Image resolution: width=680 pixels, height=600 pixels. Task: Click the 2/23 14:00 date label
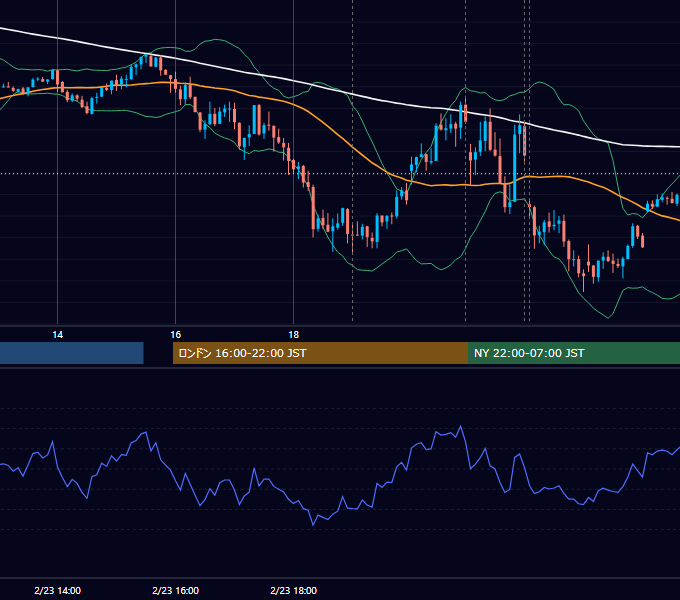click(57, 590)
